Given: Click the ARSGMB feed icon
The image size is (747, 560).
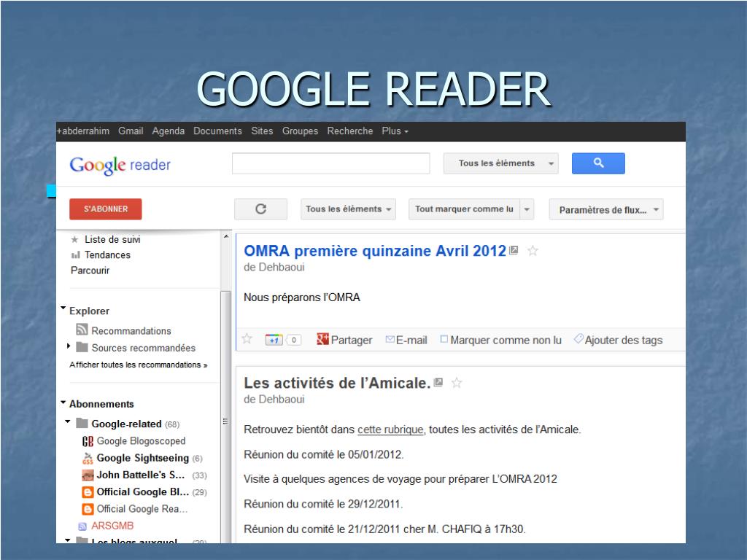Looking at the screenshot, I should 82,526.
